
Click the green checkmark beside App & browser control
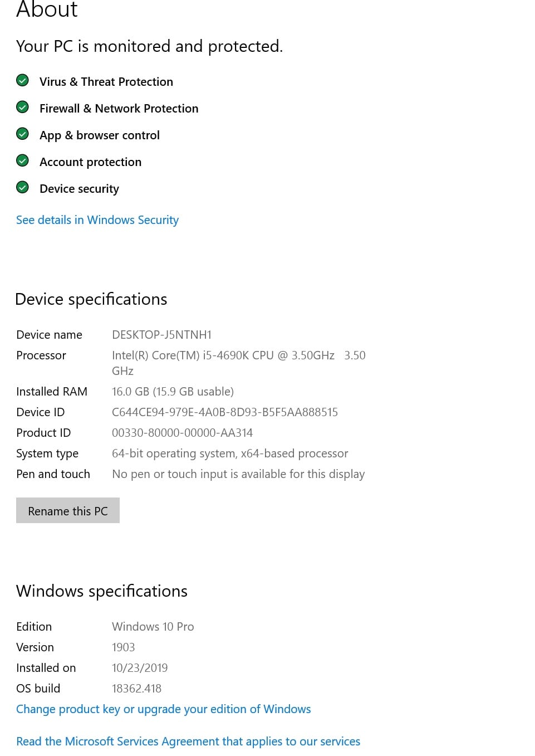[x=22, y=134]
